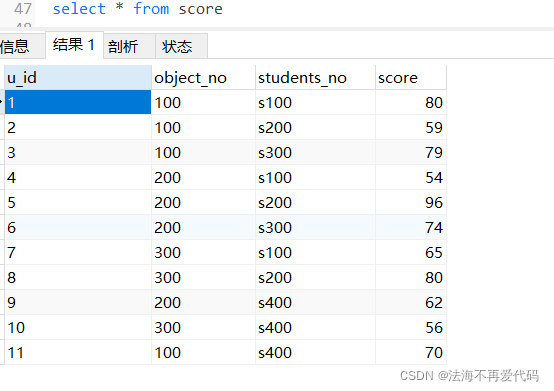Image resolution: width=554 pixels, height=391 pixels.
Task: Click object_no 300 in row 10
Action: click(x=203, y=327)
